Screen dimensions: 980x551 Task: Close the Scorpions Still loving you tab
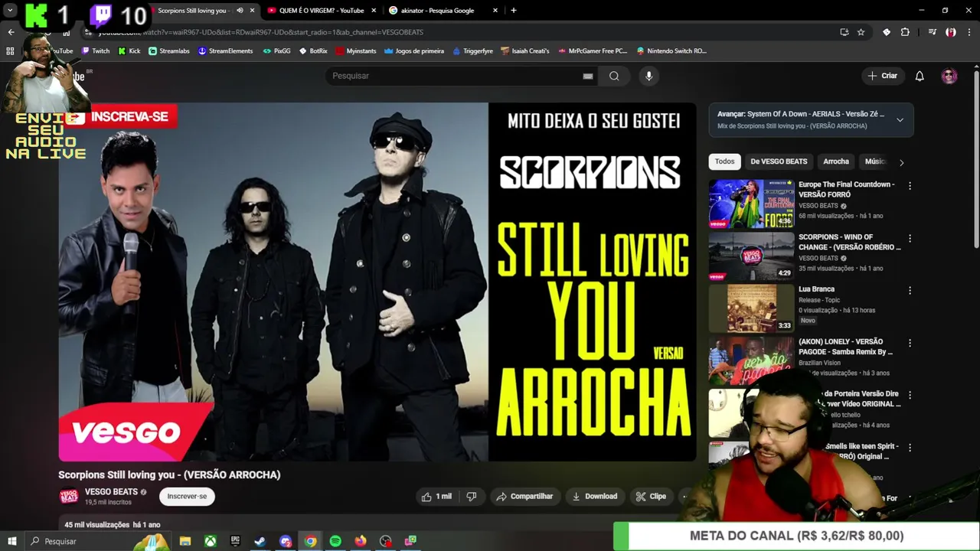pos(252,11)
